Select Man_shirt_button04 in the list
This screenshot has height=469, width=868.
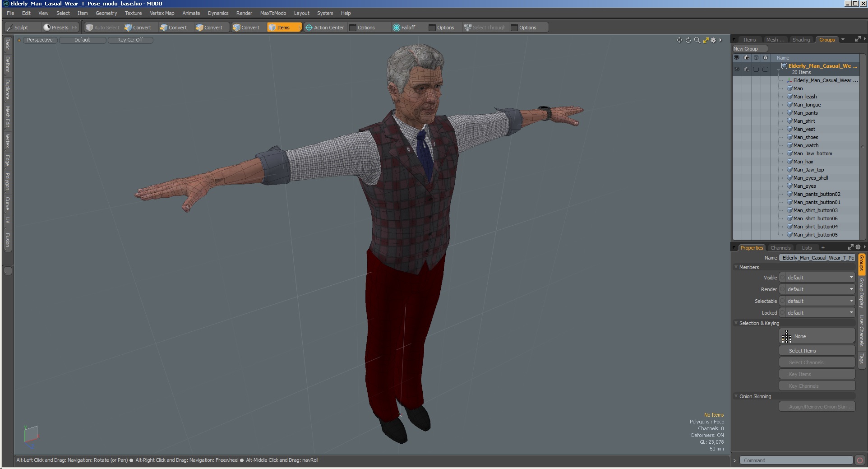tap(815, 227)
